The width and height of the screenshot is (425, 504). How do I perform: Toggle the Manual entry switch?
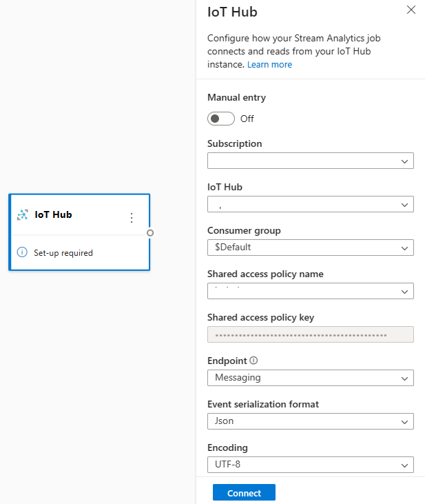(221, 119)
